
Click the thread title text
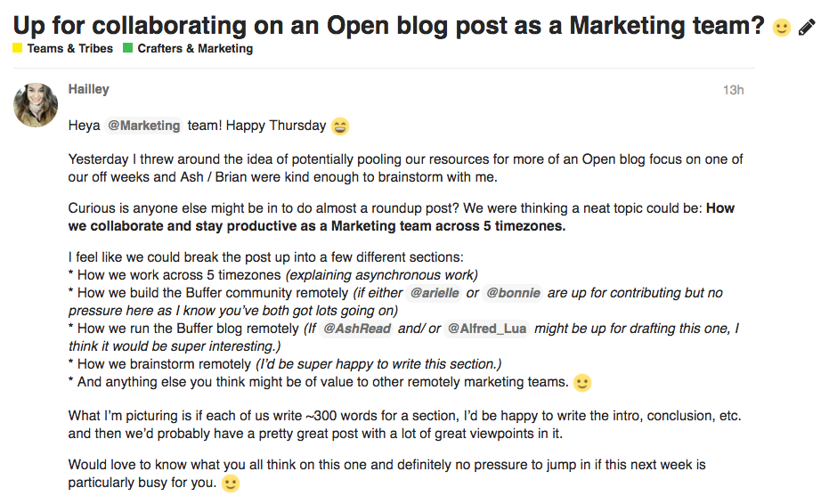pyautogui.click(x=388, y=26)
